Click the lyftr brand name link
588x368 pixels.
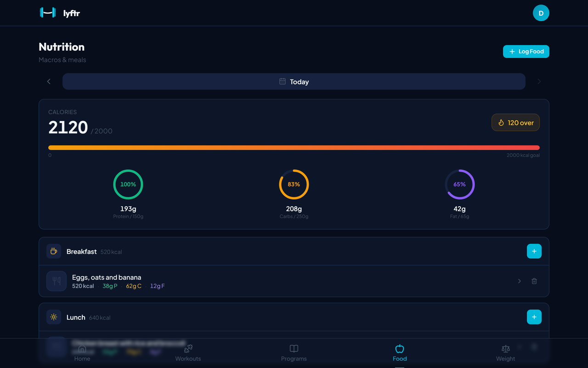[72, 13]
